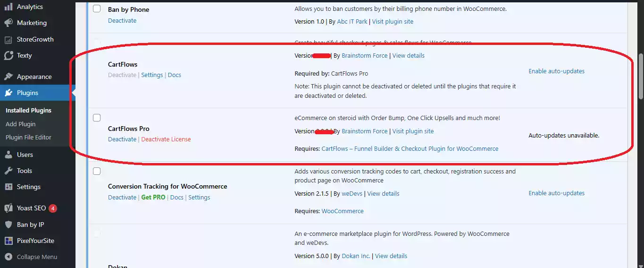
Task: Click the Ban by IP shield icon
Action: coord(8,225)
